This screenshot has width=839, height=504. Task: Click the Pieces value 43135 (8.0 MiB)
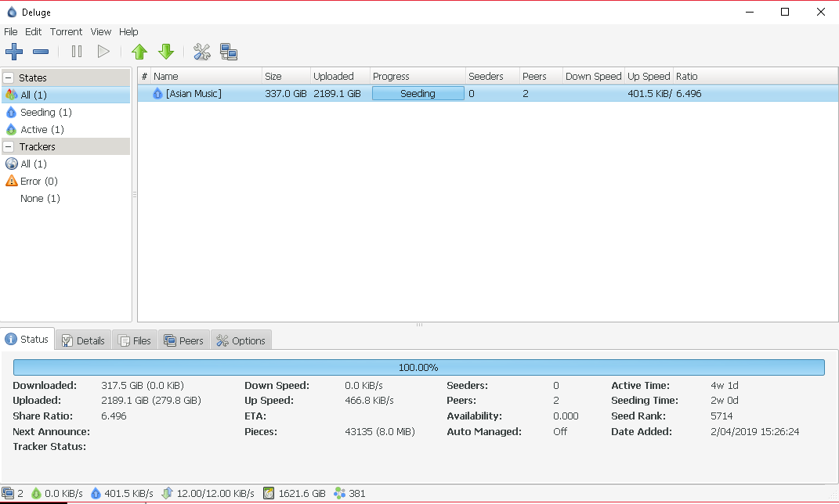(x=380, y=431)
